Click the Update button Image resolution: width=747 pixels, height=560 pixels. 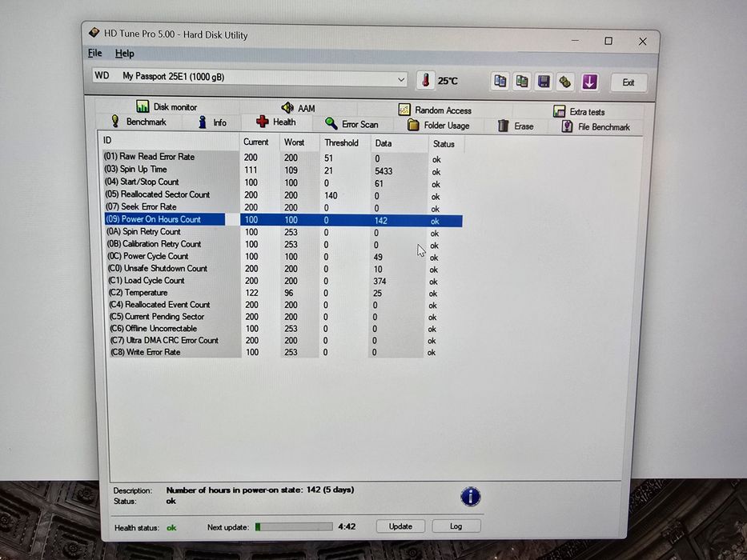pos(400,526)
